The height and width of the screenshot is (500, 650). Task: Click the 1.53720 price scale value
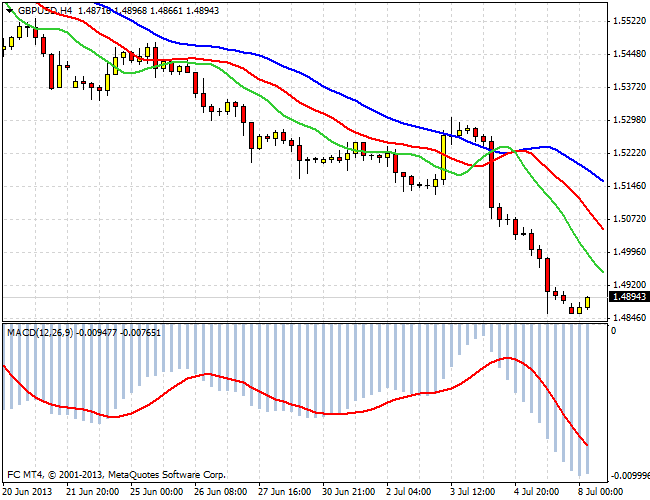click(x=629, y=87)
